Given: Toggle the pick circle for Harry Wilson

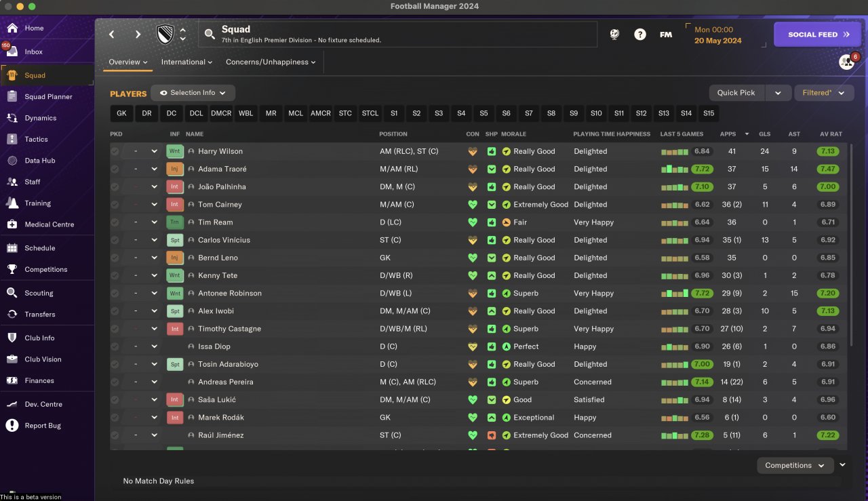Looking at the screenshot, I should (x=115, y=151).
